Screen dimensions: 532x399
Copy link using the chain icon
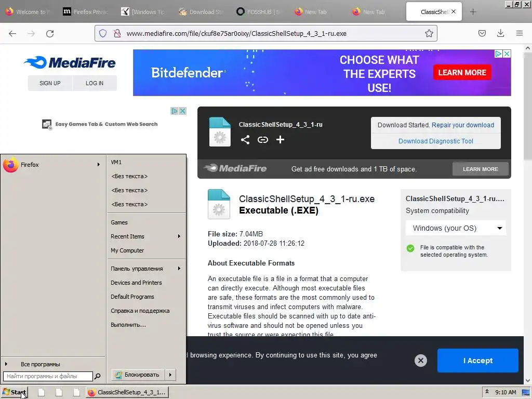[x=262, y=140]
